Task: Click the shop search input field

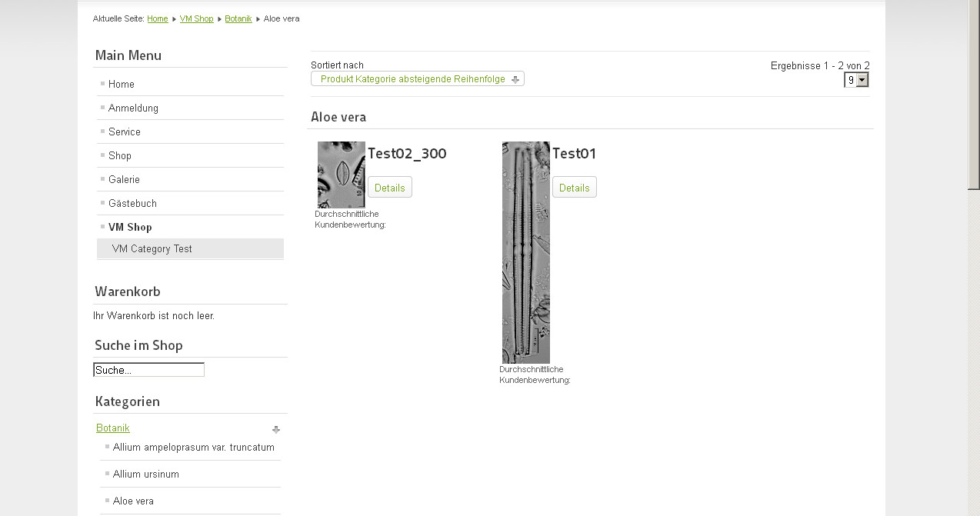Action: 148,370
